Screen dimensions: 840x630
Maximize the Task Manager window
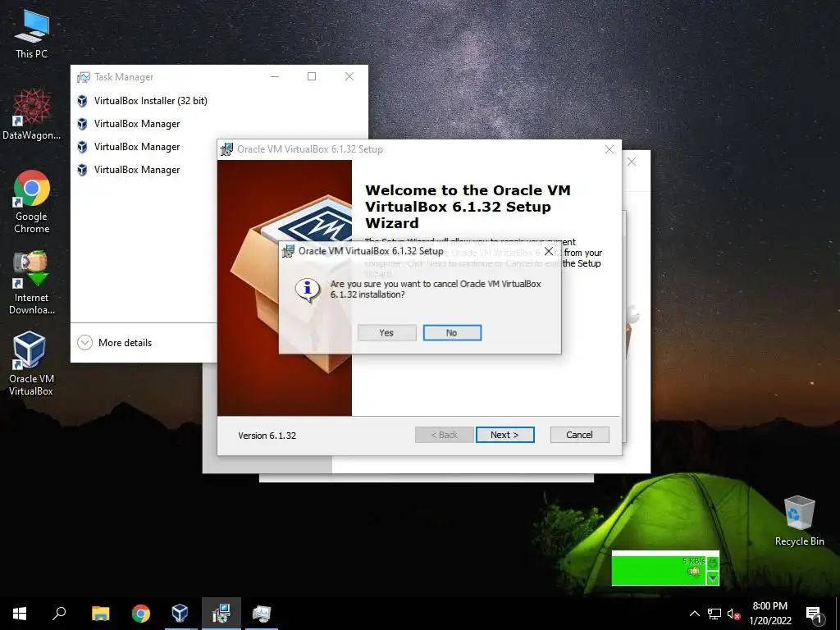pos(312,76)
